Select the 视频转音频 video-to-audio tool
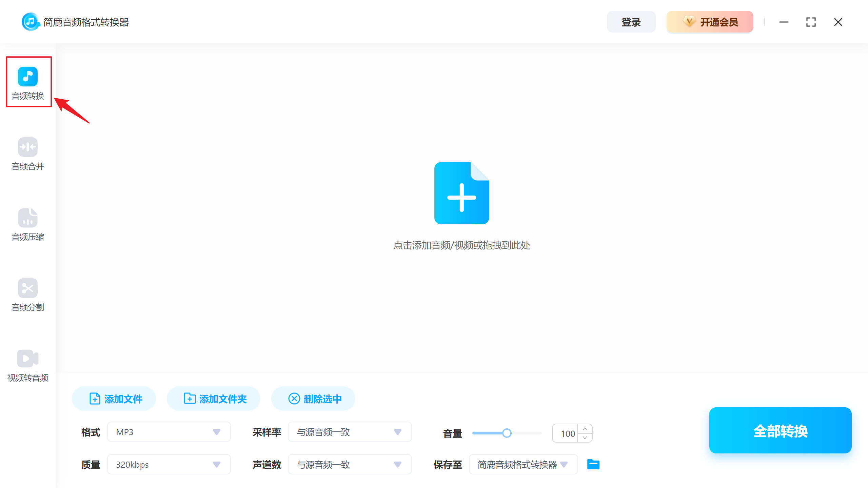 (28, 365)
